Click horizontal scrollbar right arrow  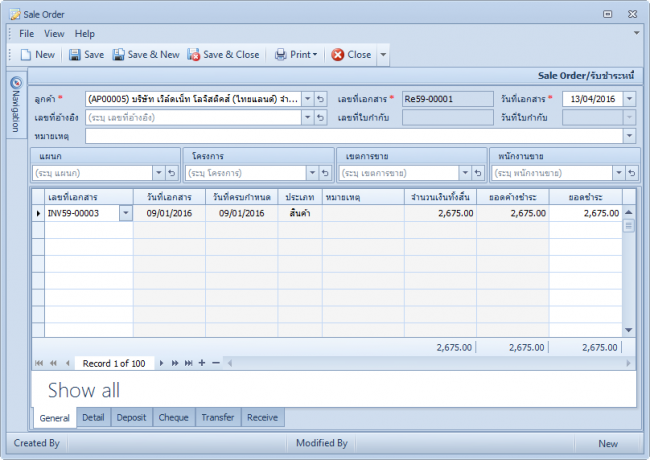628,363
